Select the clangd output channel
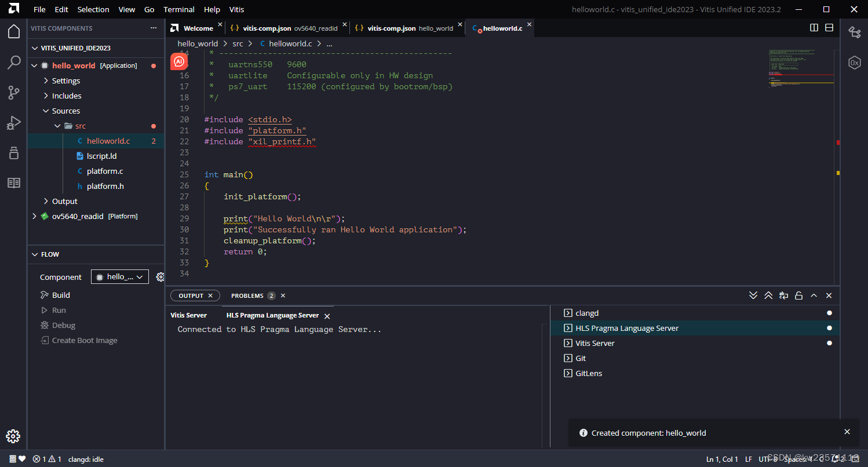Viewport: 868px width, 467px height. pos(695,313)
